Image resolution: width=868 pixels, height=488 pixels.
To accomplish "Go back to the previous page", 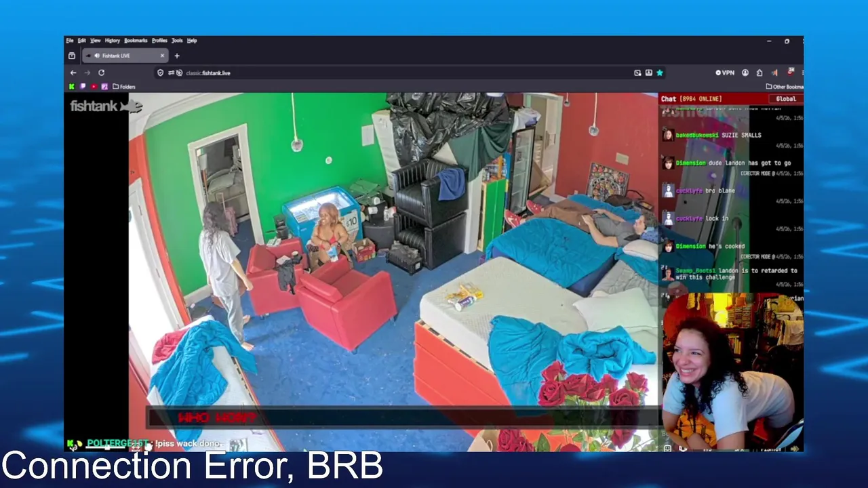I will (73, 73).
